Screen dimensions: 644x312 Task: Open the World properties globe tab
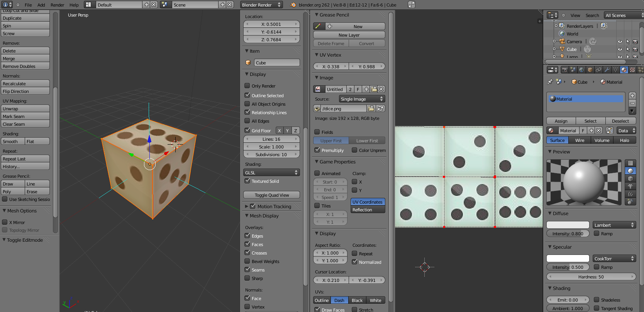[x=581, y=70]
